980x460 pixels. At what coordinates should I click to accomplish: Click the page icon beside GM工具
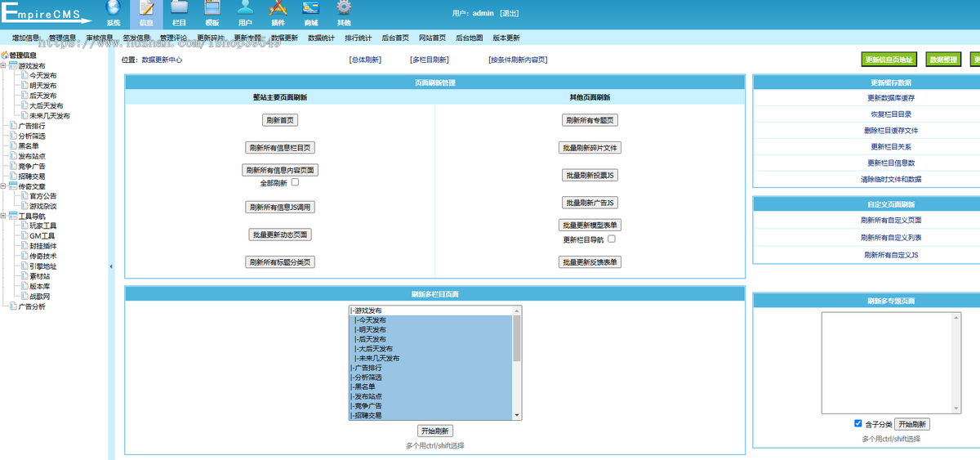click(24, 236)
